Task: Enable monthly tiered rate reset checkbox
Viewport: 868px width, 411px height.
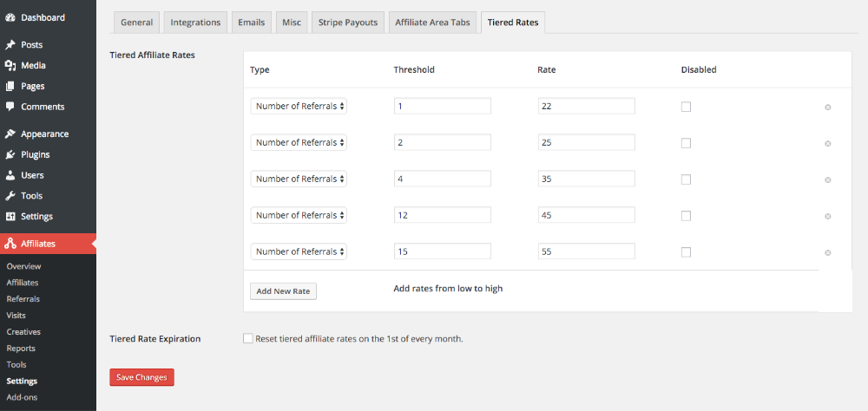Action: (248, 338)
